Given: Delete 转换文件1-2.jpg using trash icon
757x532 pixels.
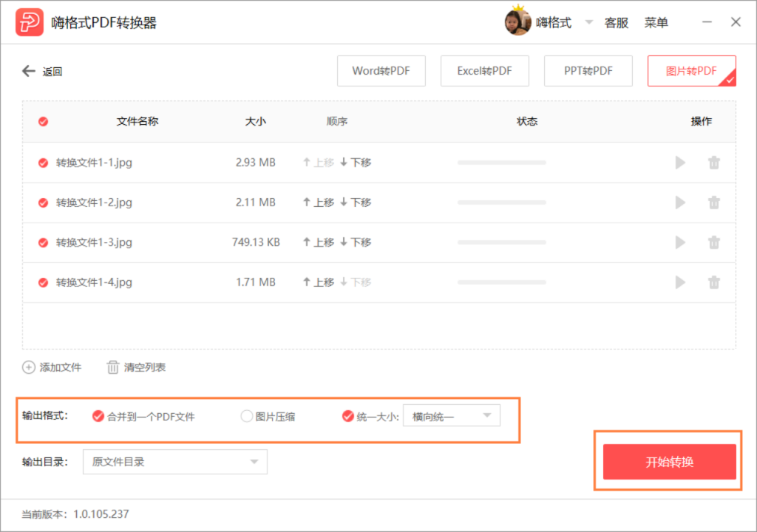Looking at the screenshot, I should coord(714,202).
